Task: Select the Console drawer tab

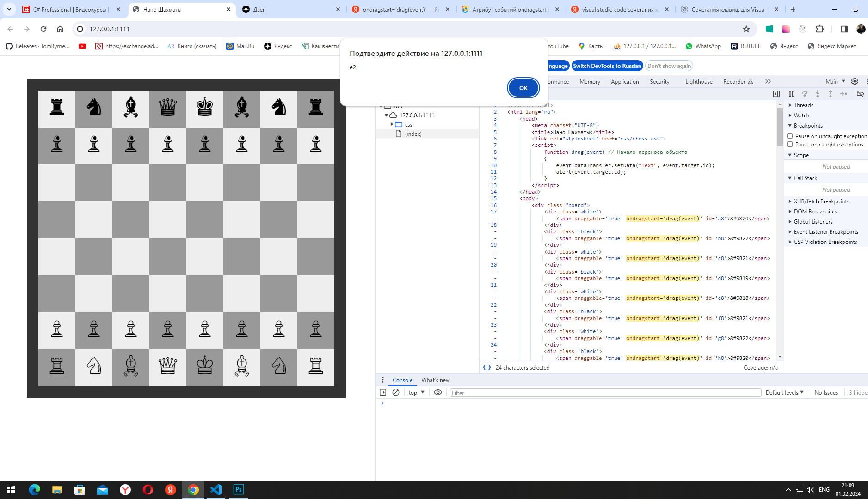Action: click(402, 380)
